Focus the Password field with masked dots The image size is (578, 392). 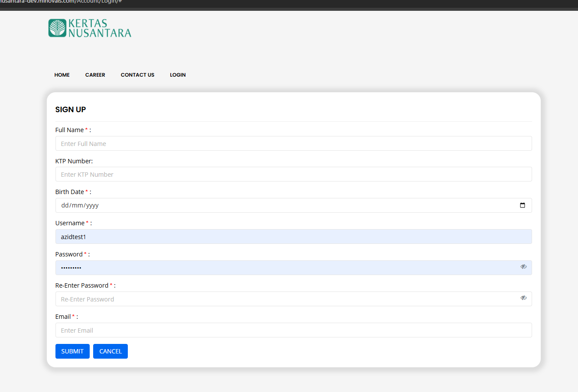tap(286, 268)
